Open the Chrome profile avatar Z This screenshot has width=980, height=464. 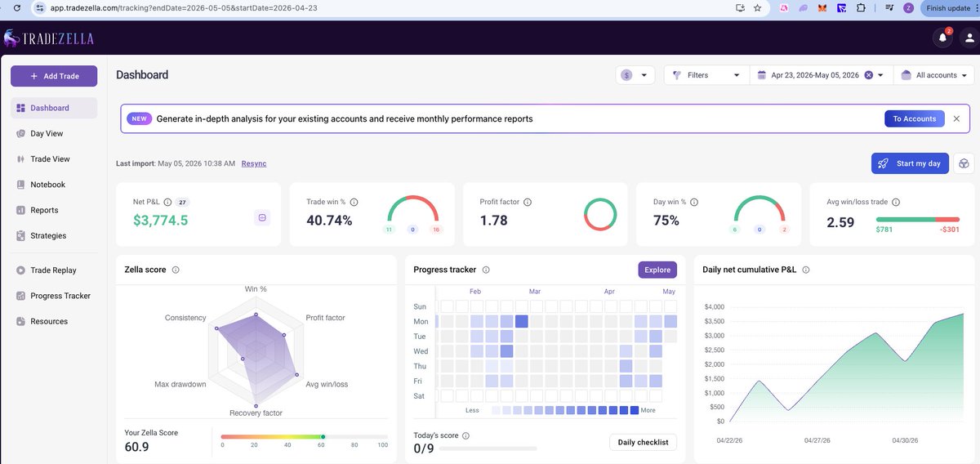[908, 8]
